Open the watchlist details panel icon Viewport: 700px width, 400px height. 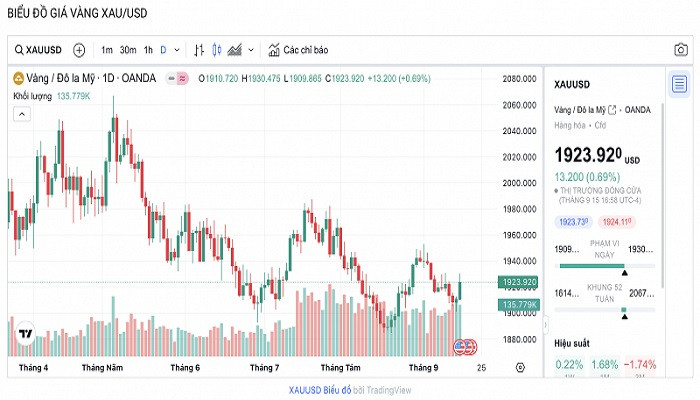[679, 84]
